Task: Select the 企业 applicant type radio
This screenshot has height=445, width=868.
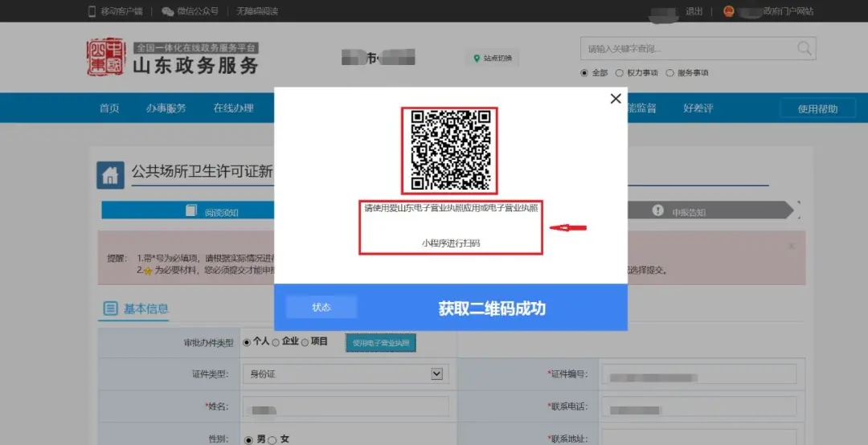Action: point(276,342)
